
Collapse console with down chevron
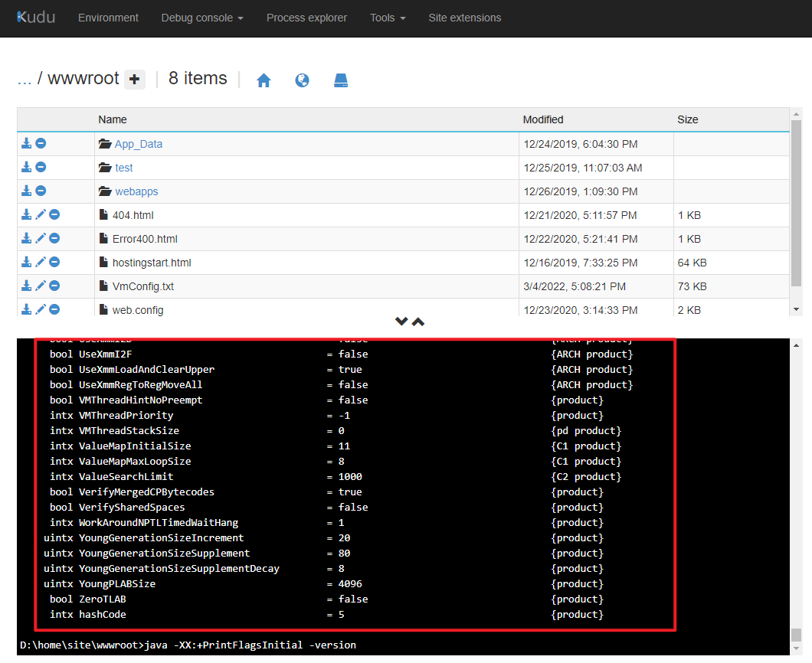coord(401,322)
